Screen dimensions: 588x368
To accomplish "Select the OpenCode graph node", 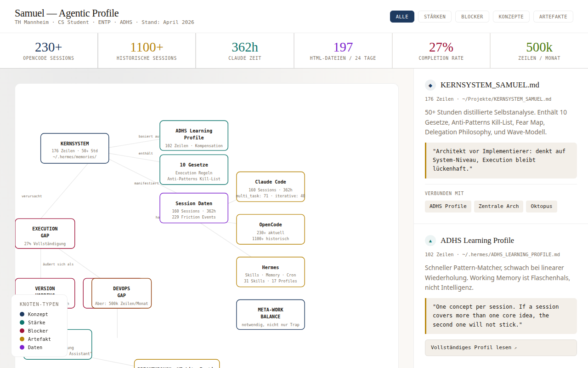I will pyautogui.click(x=271, y=229).
